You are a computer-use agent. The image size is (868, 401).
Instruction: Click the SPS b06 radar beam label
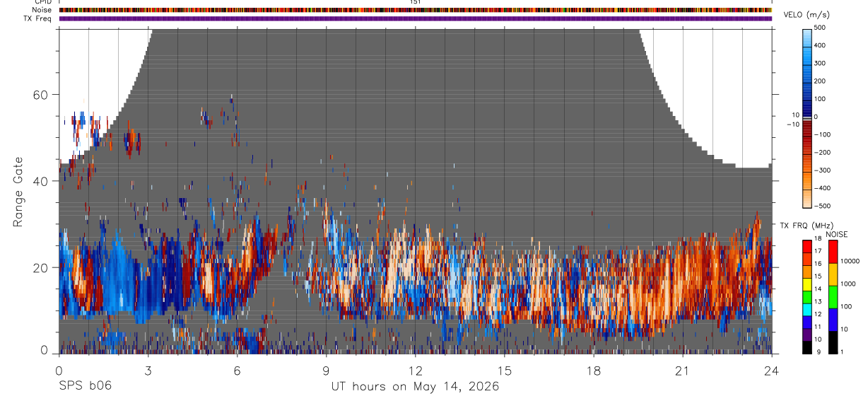(85, 386)
